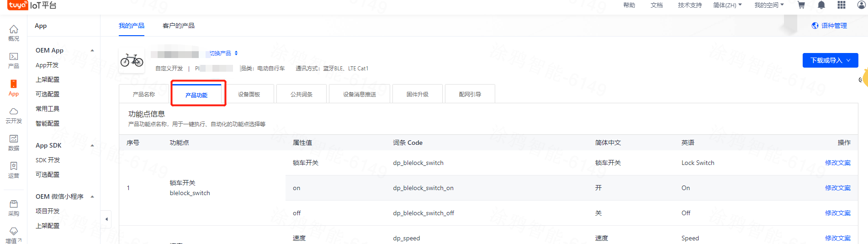Select the 产品名称 tab
Image resolution: width=868 pixels, height=244 pixels.
[x=144, y=94]
